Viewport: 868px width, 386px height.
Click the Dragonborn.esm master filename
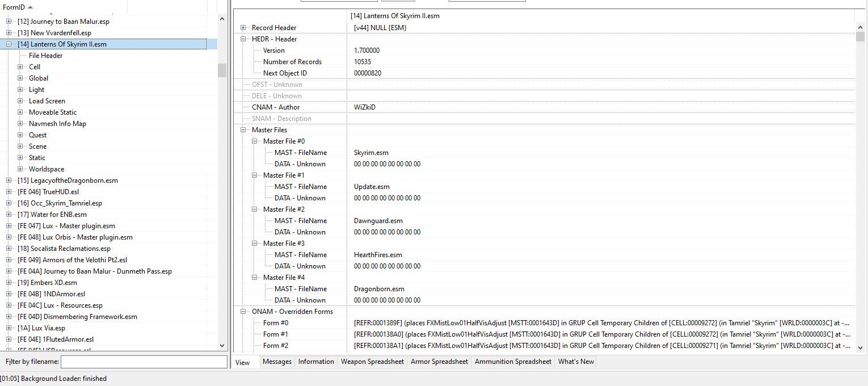pos(379,289)
